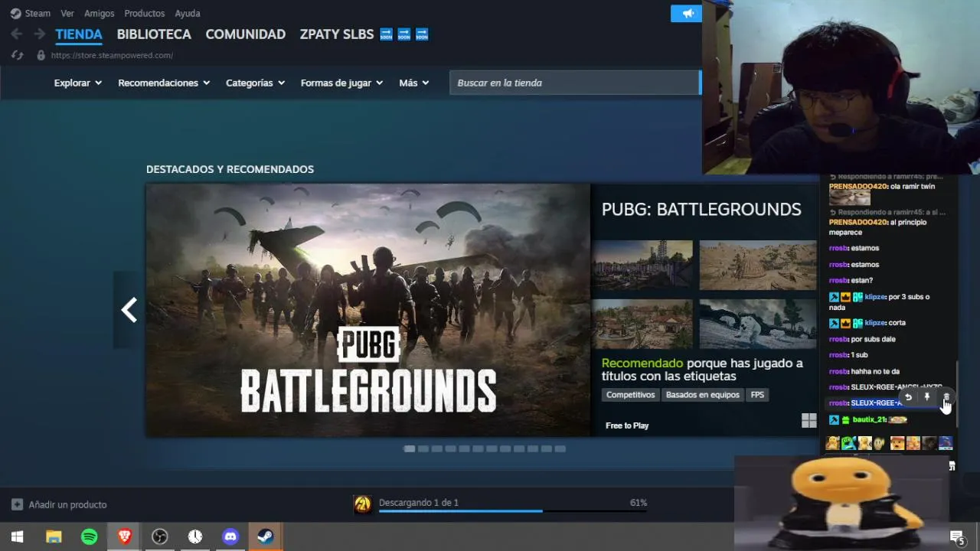980x551 pixels.
Task: Open the PUBG: BATTLEGROUNDS title
Action: 701,209
